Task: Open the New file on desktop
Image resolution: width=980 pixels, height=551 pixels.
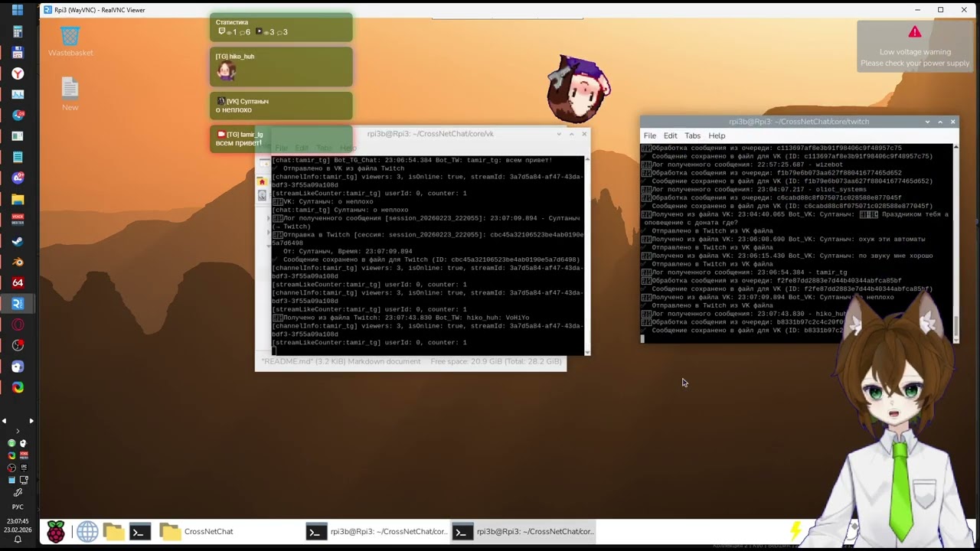Action: coord(70,94)
